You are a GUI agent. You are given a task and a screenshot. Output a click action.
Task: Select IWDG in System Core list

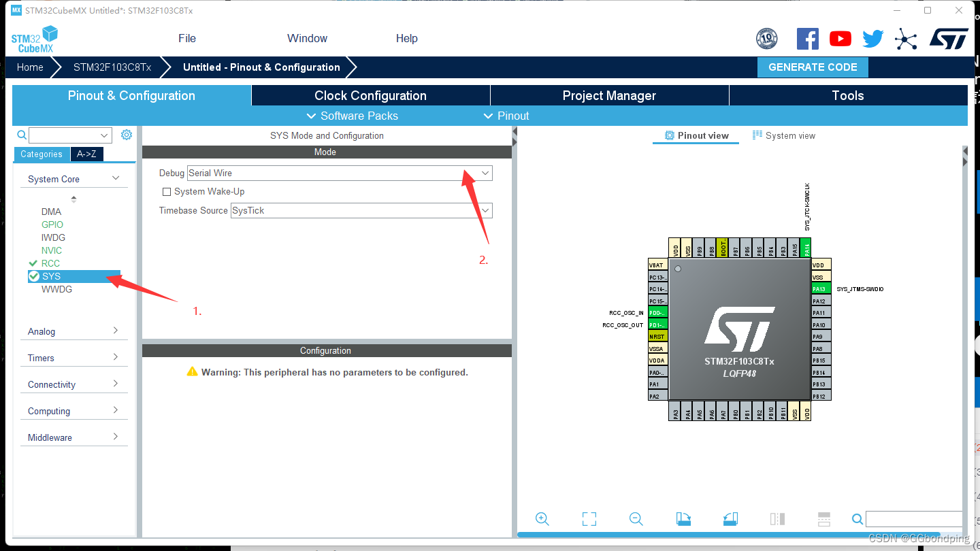coord(53,237)
